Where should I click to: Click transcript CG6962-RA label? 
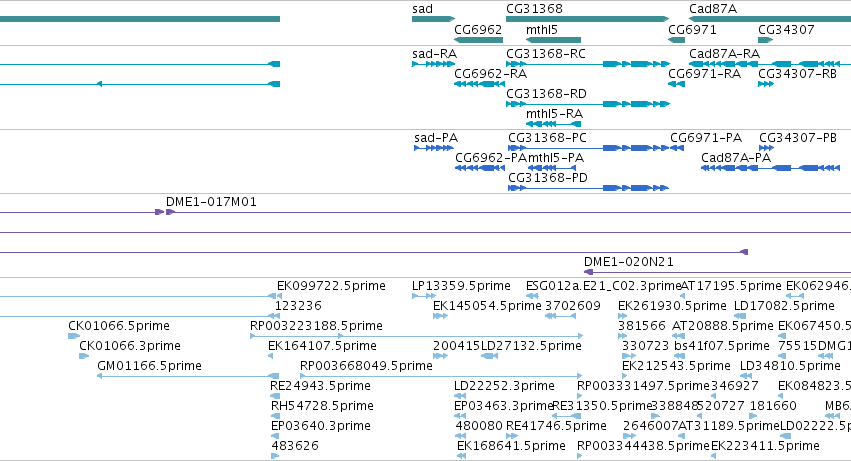pos(490,74)
